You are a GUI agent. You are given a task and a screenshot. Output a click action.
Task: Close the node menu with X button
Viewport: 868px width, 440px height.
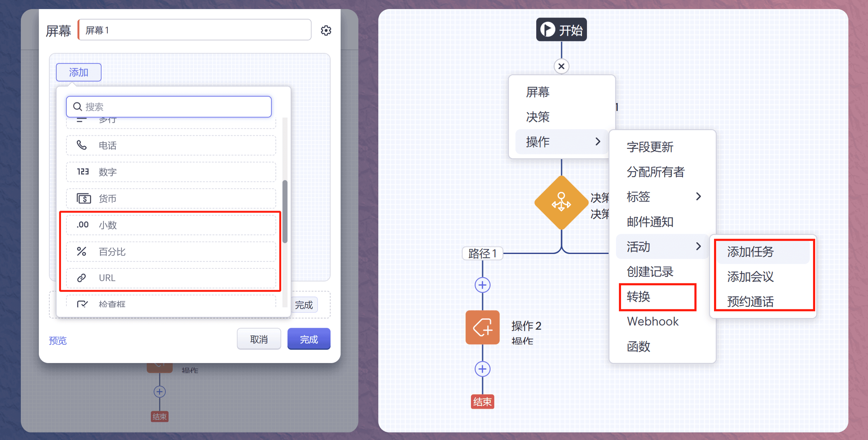(561, 66)
